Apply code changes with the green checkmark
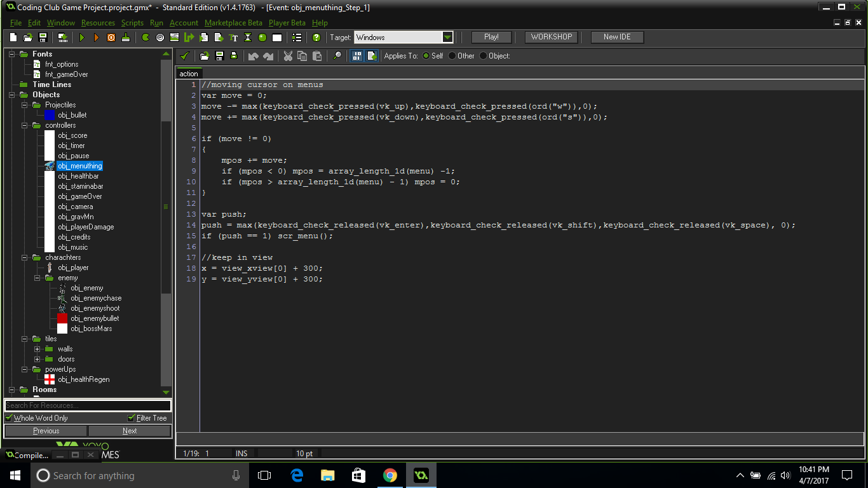 pos(185,56)
